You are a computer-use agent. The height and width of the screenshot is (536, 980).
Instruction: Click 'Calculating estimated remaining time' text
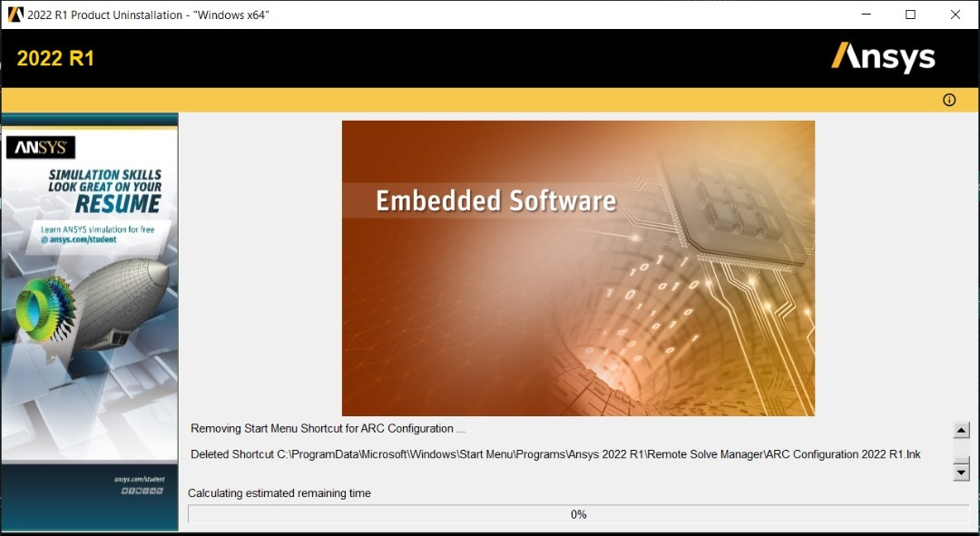279,492
